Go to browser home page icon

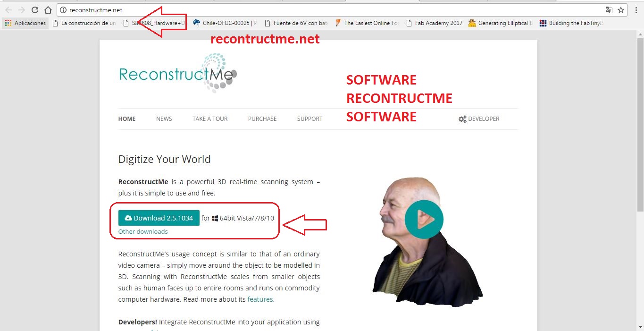click(x=48, y=10)
